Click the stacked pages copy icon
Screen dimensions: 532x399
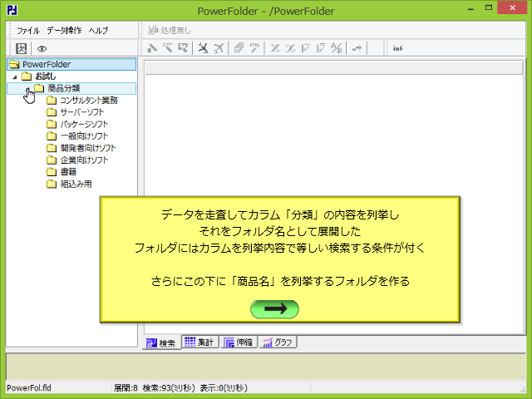click(239, 48)
